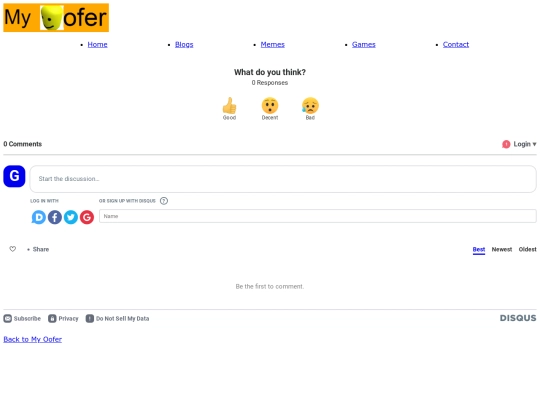Sort comments by Oldest
This screenshot has width=540, height=405.
click(528, 249)
